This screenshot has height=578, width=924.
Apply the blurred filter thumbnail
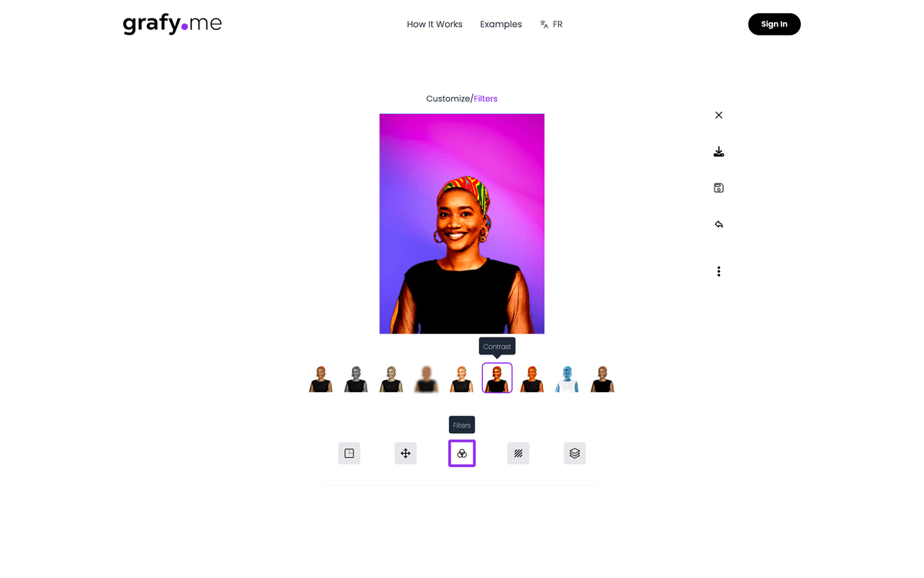(x=427, y=378)
